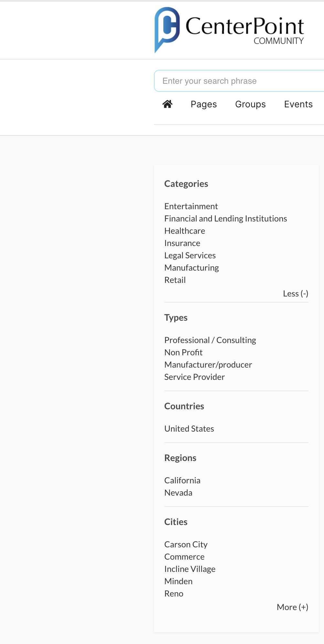
Task: Select the Manufacturing category
Action: click(191, 268)
